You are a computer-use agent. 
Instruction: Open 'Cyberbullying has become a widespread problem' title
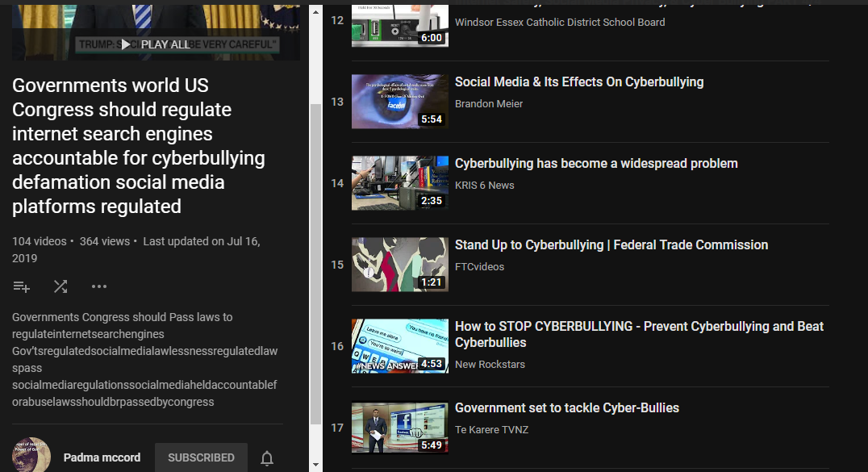(x=596, y=164)
